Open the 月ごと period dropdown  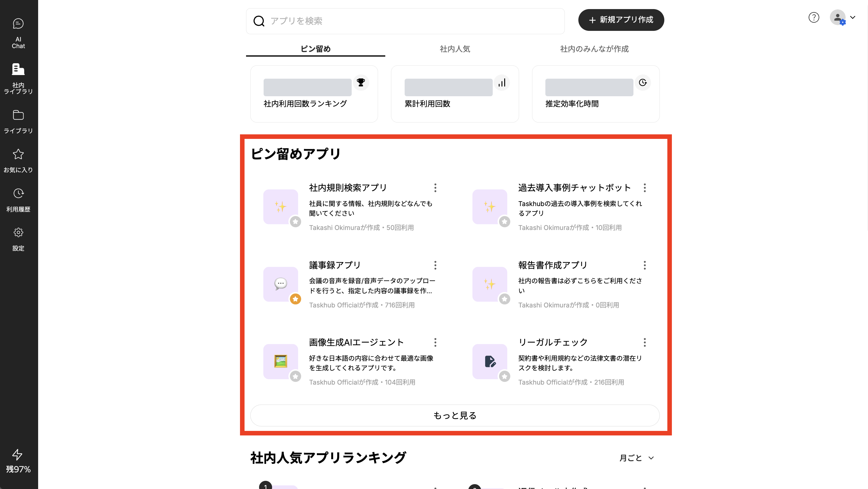click(636, 458)
